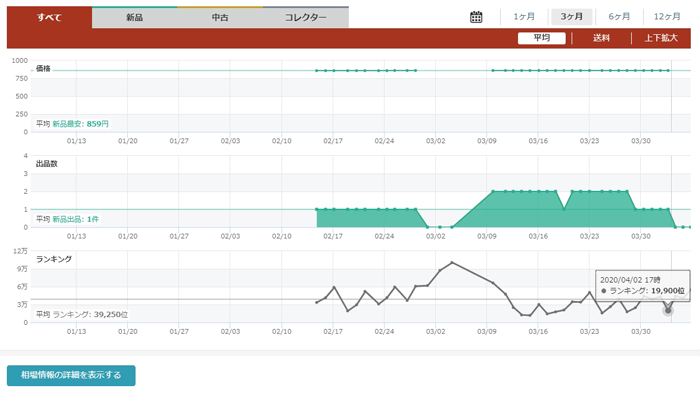
Task: Select the 12ヶ月 period
Action: (x=667, y=17)
